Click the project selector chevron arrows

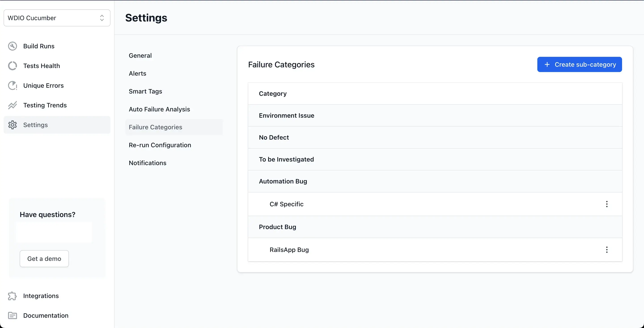coord(102,18)
